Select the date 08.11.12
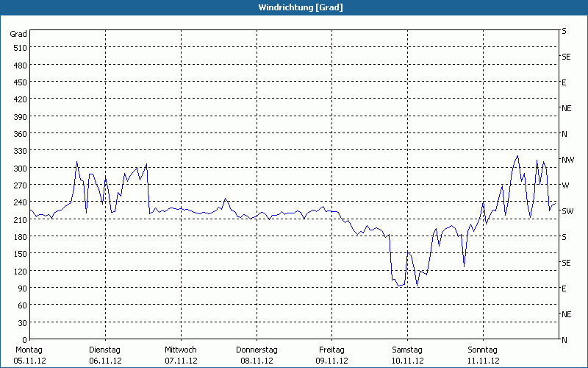The width and height of the screenshot is (588, 368). coord(257,361)
